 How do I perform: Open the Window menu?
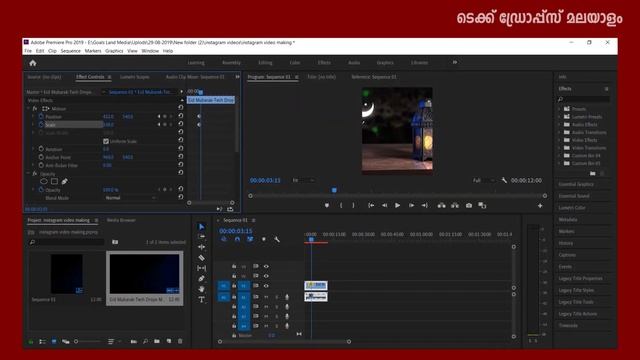(x=150, y=51)
